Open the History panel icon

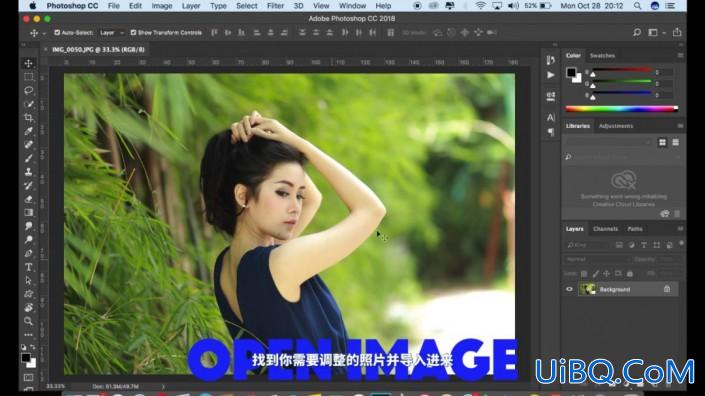[551, 60]
